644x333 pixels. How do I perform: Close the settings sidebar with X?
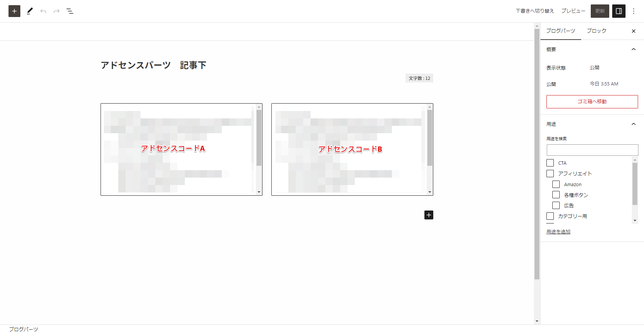click(634, 31)
